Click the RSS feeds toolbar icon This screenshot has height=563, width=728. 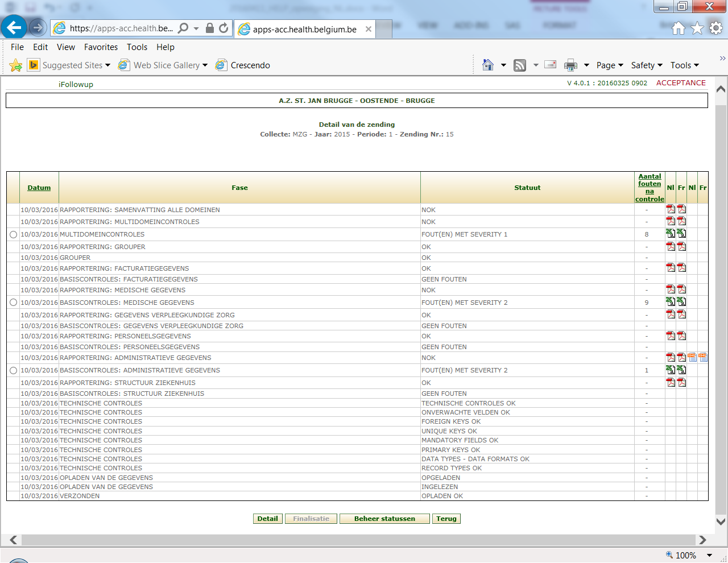[x=520, y=65]
